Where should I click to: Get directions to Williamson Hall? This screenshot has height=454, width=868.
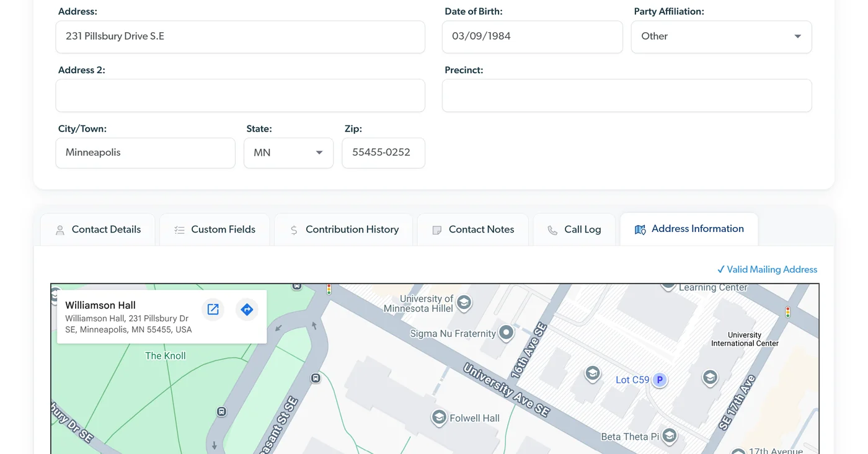point(247,309)
